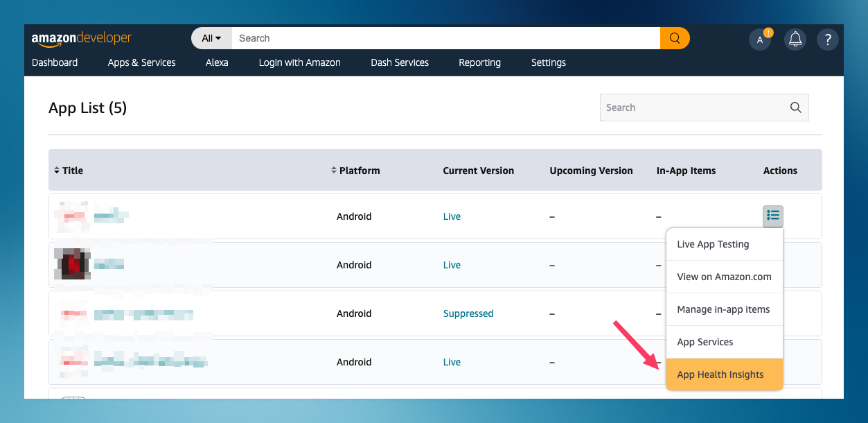Collapse the open Actions dropdown menu
The image size is (868, 423).
click(772, 216)
